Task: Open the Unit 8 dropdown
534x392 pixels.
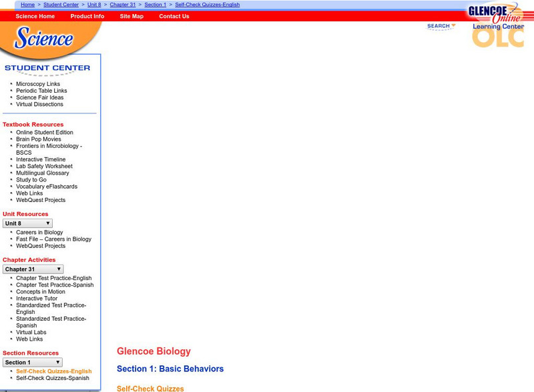Action: coord(27,223)
